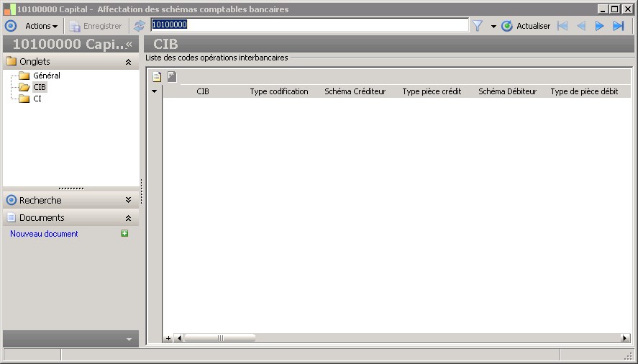Click the Enregistrer save button
The image size is (638, 364).
tap(96, 26)
